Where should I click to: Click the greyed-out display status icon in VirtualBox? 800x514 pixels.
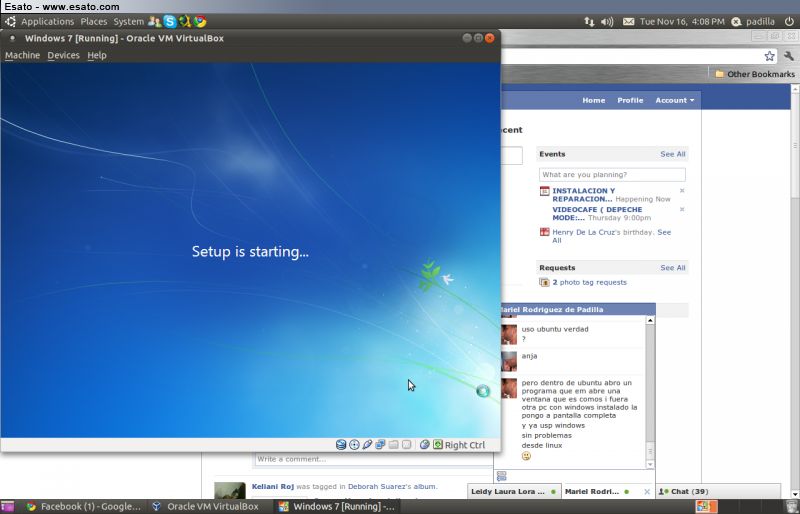click(407, 445)
